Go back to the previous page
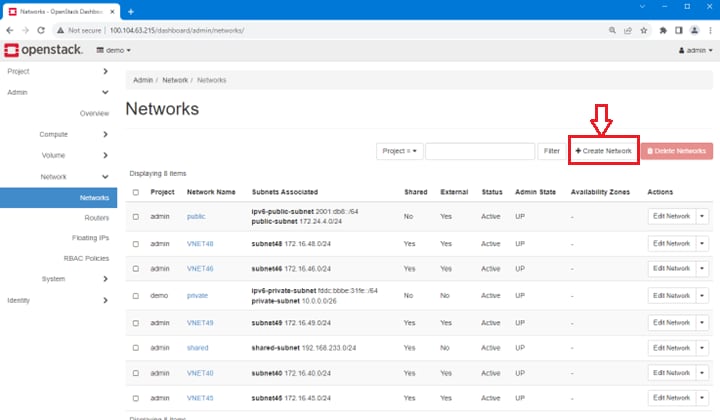This screenshot has height=420, width=720. (x=10, y=30)
